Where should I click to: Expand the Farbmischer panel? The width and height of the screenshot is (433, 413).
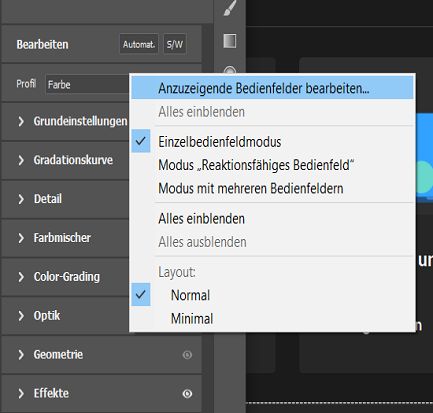tap(65, 238)
